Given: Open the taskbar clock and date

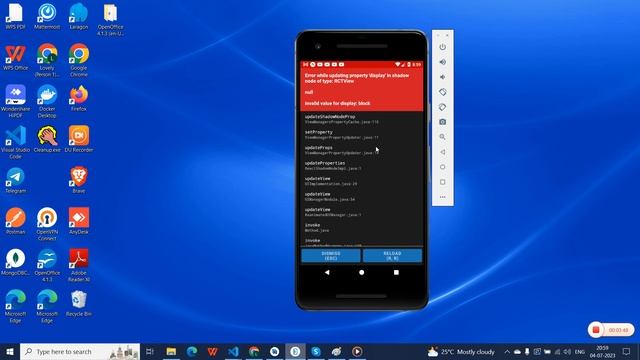Looking at the screenshot, I should pyautogui.click(x=602, y=351).
